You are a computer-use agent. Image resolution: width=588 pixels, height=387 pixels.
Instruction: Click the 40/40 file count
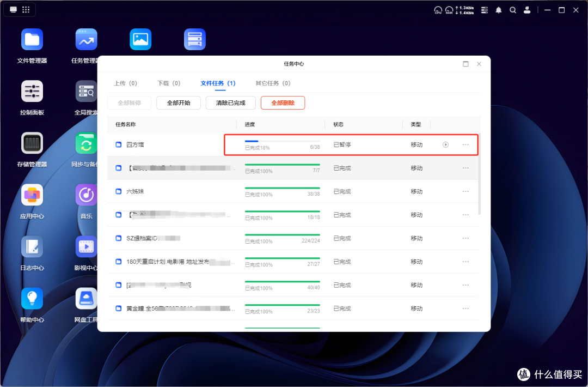click(x=314, y=288)
